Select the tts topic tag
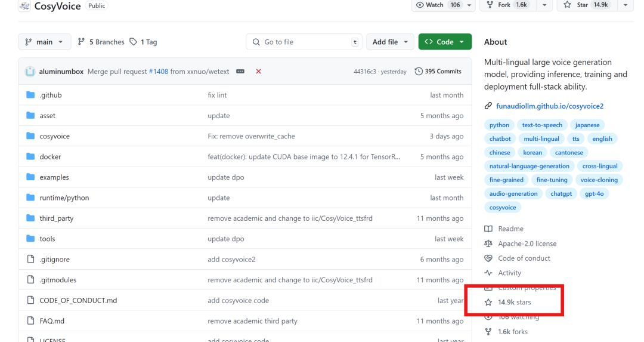This screenshot has height=342, width=644. click(x=576, y=139)
